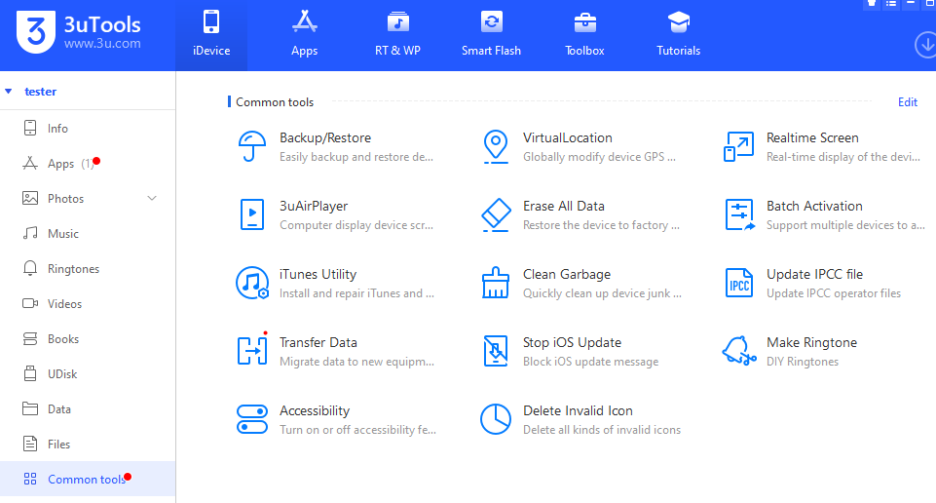This screenshot has width=936, height=503.
Task: Click the Info sidebar icon
Action: point(30,128)
